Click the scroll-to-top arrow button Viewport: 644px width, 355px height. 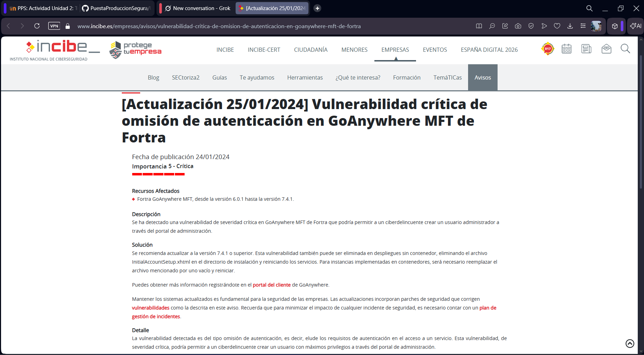pyautogui.click(x=630, y=344)
